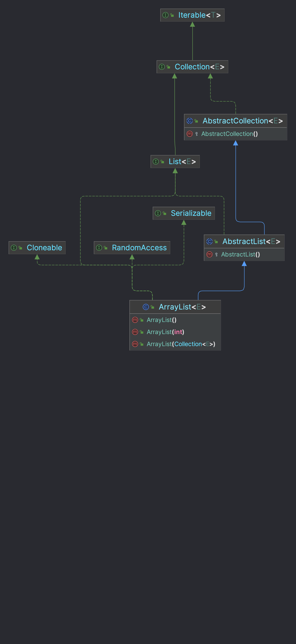The height and width of the screenshot is (644, 296).
Task: Select the ArrayList() no-arg constructor
Action: click(x=175, y=320)
